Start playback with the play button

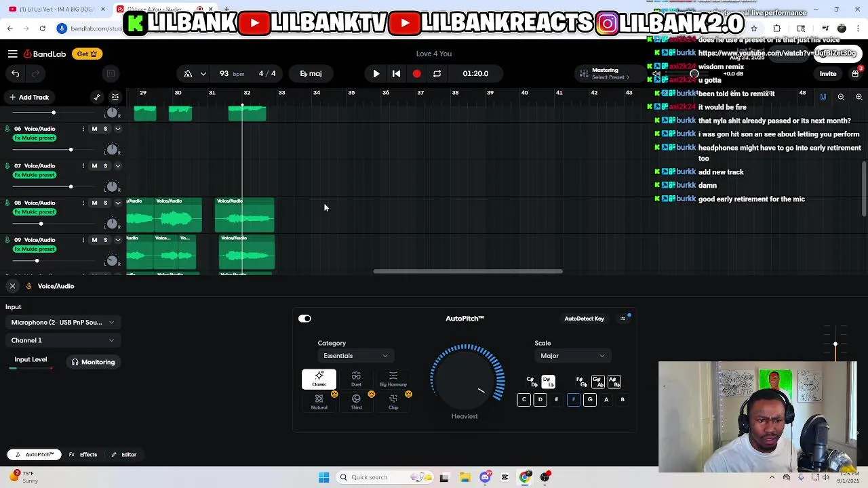(x=376, y=73)
